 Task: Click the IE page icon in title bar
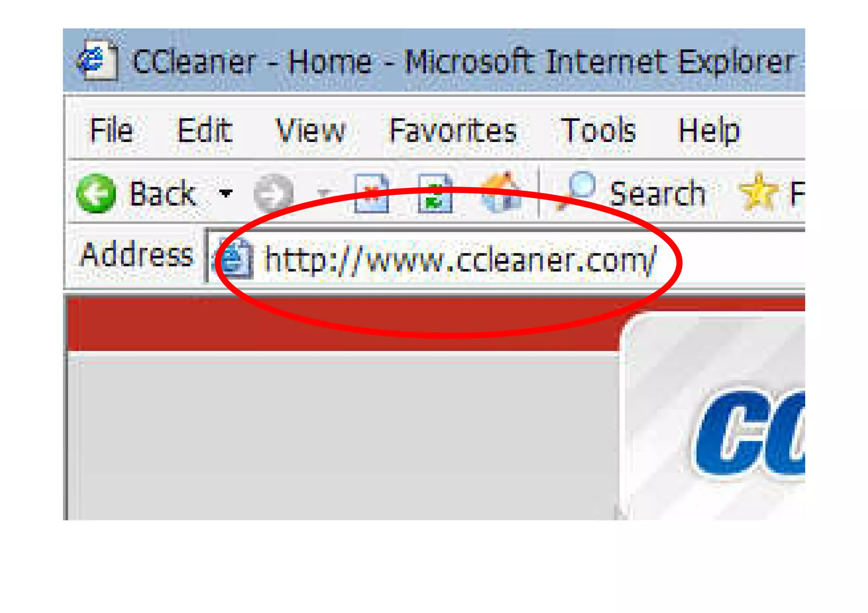[98, 61]
